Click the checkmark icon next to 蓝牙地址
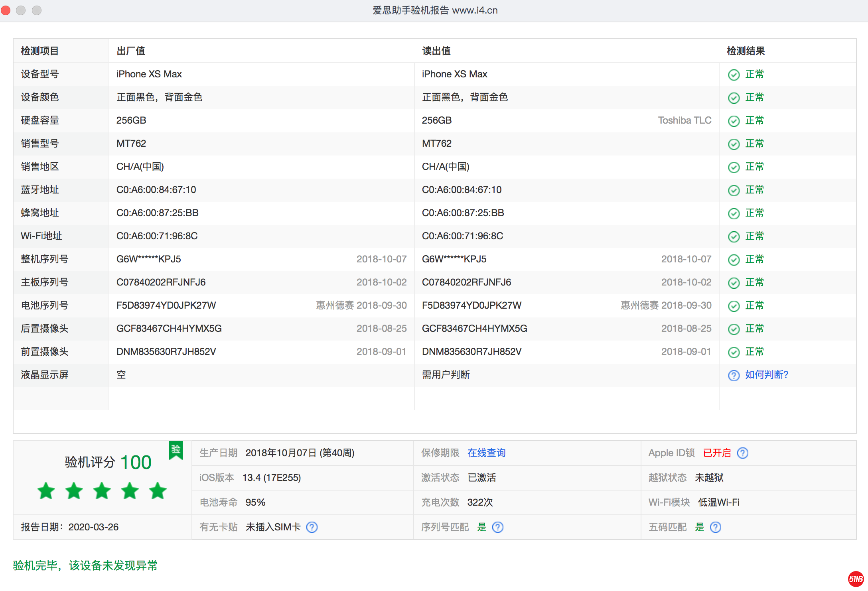The image size is (868, 591). click(734, 190)
